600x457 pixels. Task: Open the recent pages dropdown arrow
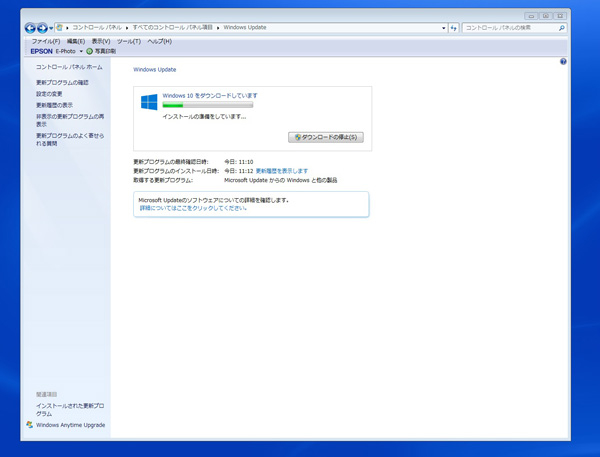click(51, 28)
